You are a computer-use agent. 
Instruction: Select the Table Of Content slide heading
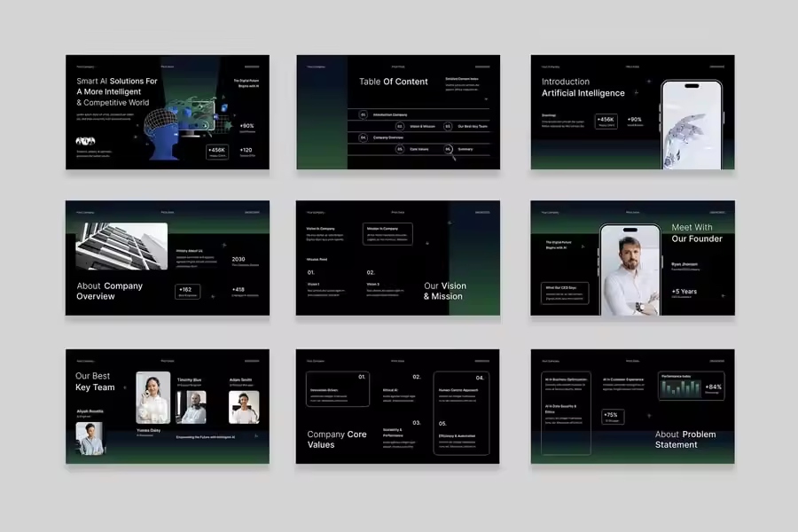[x=394, y=82]
